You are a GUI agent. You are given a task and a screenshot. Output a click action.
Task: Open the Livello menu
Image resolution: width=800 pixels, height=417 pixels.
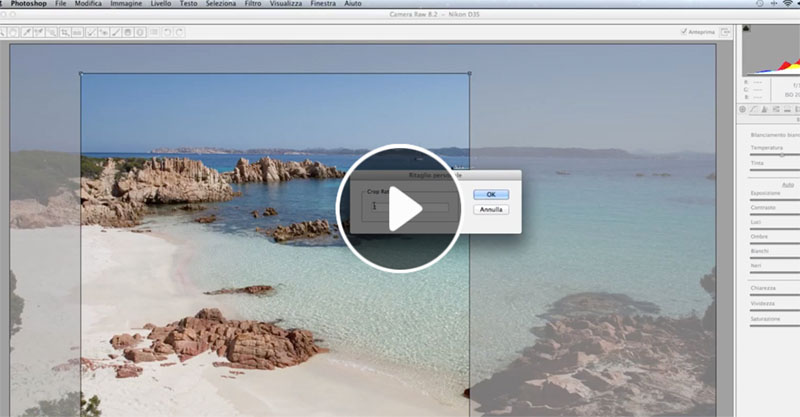161,4
